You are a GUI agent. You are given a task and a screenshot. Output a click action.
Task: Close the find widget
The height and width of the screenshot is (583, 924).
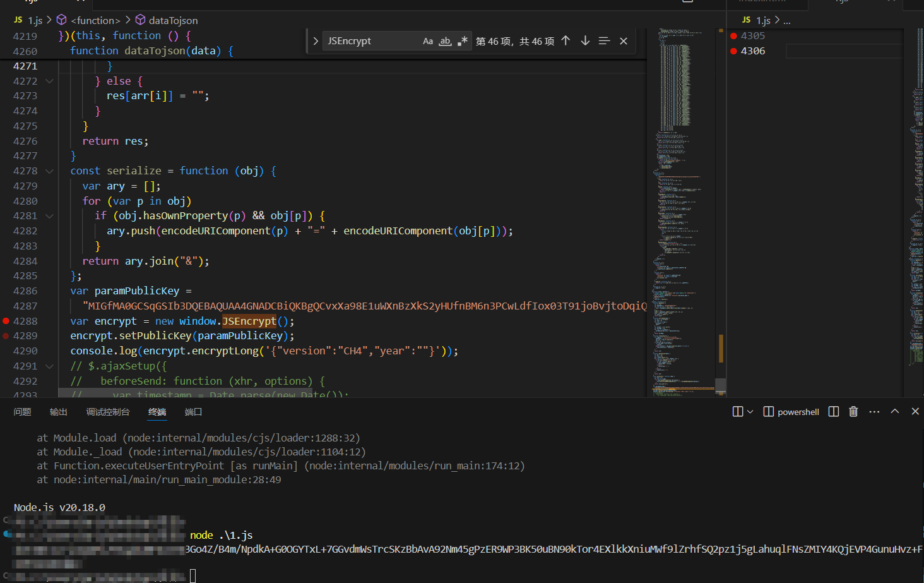click(624, 41)
